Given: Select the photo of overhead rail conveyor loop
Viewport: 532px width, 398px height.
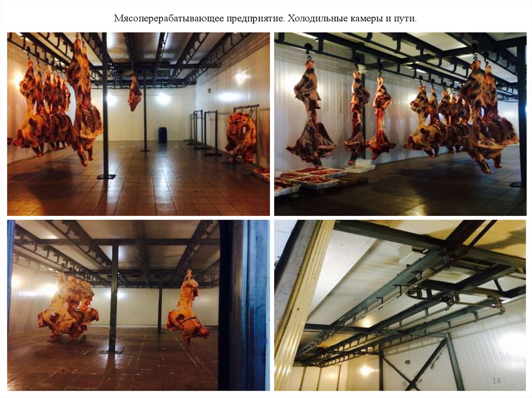Looking at the screenshot, I should (401, 305).
